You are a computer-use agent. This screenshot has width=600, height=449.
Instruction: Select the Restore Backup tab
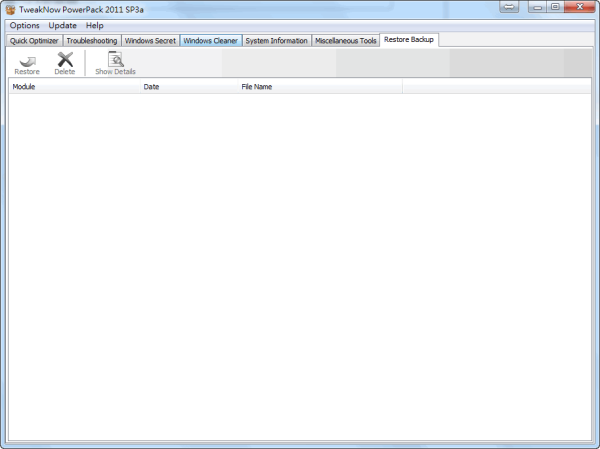pos(409,39)
